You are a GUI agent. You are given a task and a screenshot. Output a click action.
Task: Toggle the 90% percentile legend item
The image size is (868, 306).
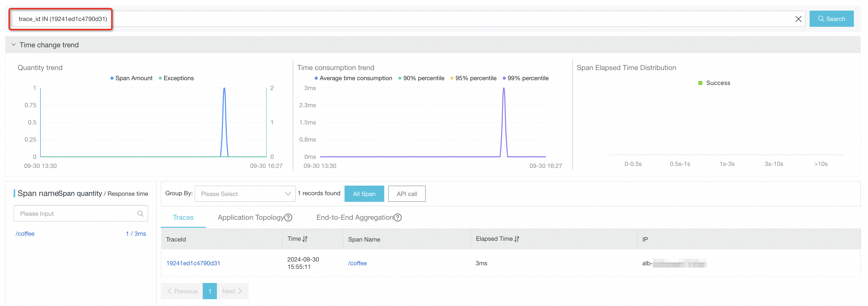421,78
